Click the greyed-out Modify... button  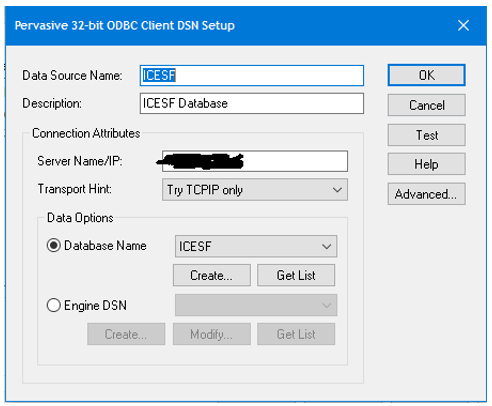(212, 334)
